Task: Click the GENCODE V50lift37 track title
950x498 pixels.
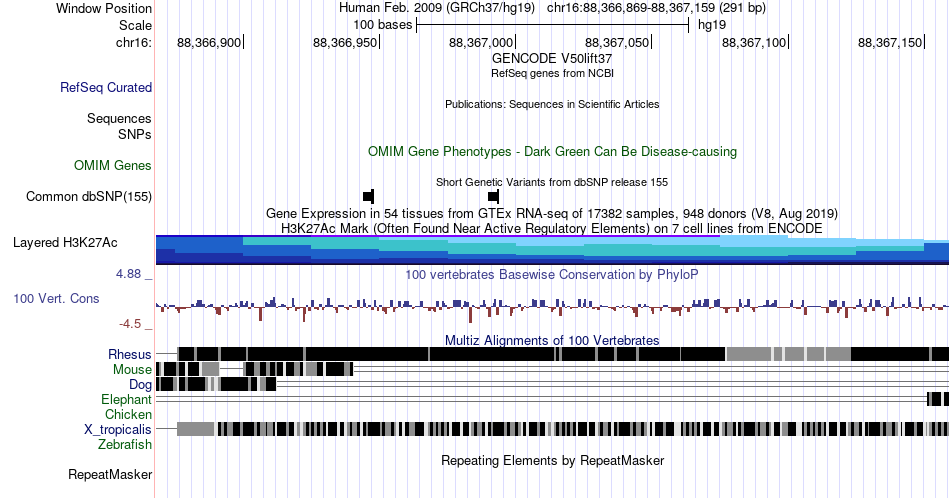Action: click(552, 59)
